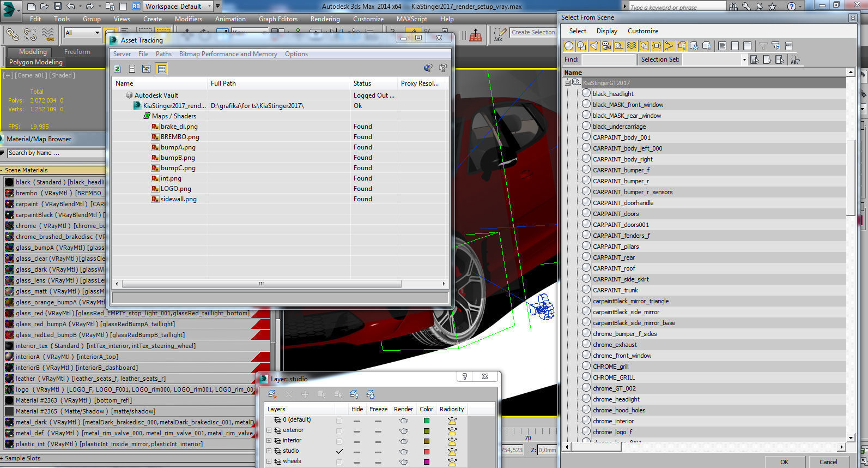Screen dimensions: 868x468
Task: Toggle Freeze for the interior layer
Action: (378, 441)
